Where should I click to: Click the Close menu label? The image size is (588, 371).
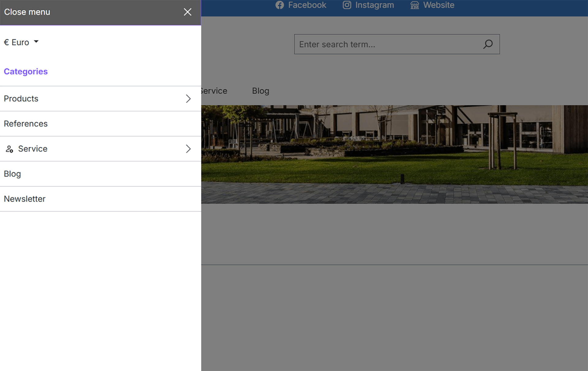coord(27,12)
